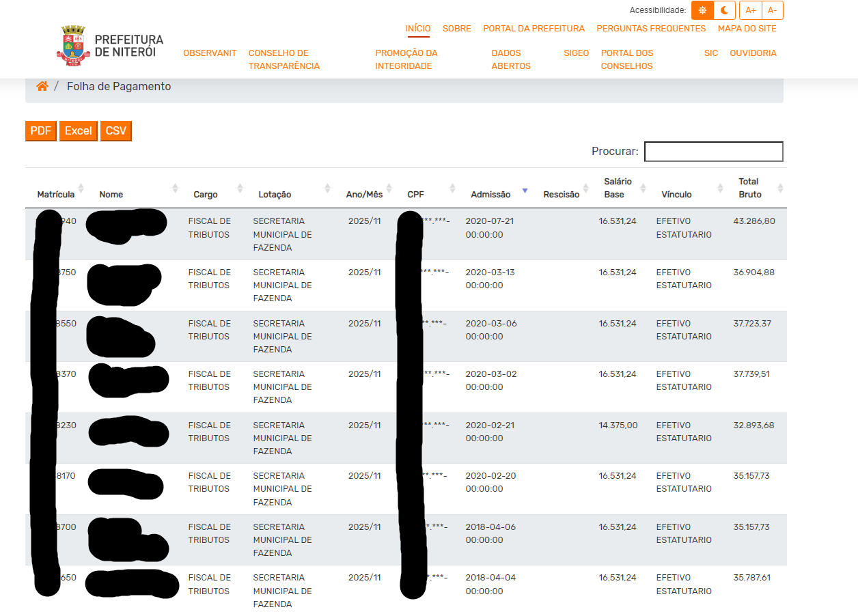This screenshot has width=858, height=616.
Task: Click the home breadcrumb icon
Action: 42,86
